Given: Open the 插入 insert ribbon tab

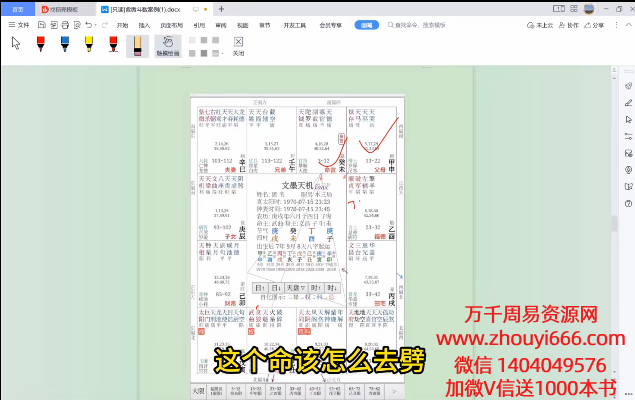Looking at the screenshot, I should 146,24.
